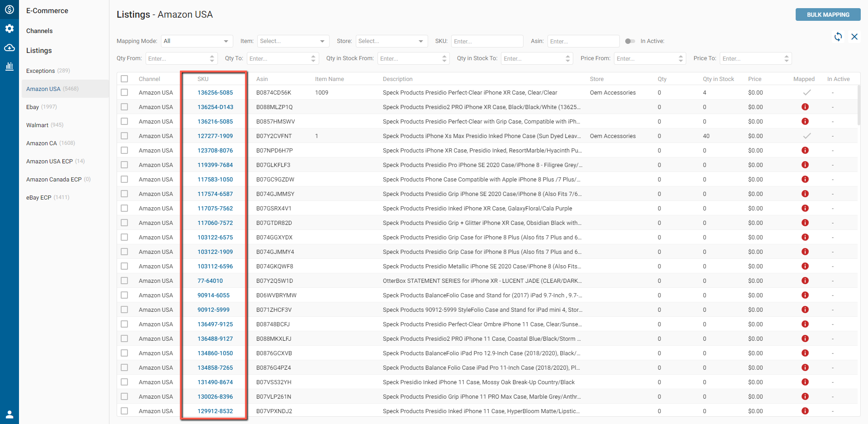Check the row checkbox for SKU 103122-1909
Screen dimensions: 868x424
tap(124, 252)
